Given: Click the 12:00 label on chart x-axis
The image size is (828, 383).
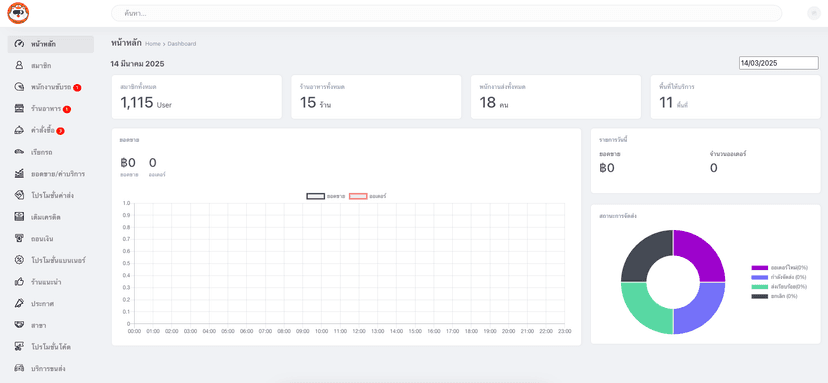Looking at the screenshot, I should click(x=359, y=331).
